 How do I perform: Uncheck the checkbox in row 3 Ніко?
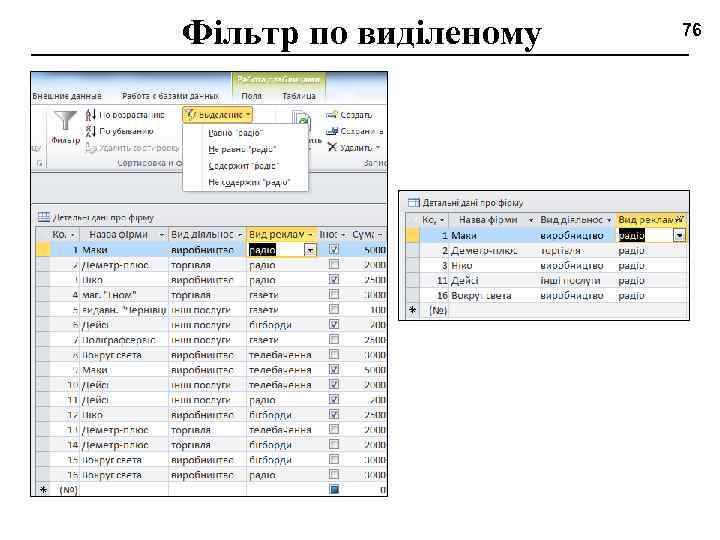(x=334, y=279)
